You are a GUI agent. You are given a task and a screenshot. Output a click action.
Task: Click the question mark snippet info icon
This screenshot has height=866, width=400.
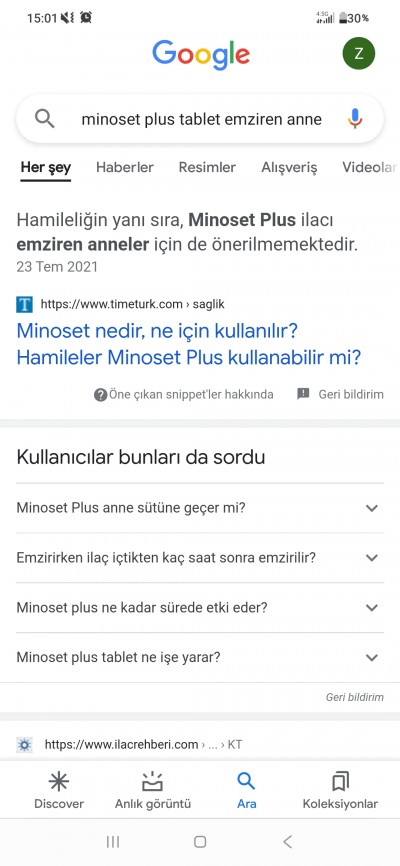pos(100,394)
